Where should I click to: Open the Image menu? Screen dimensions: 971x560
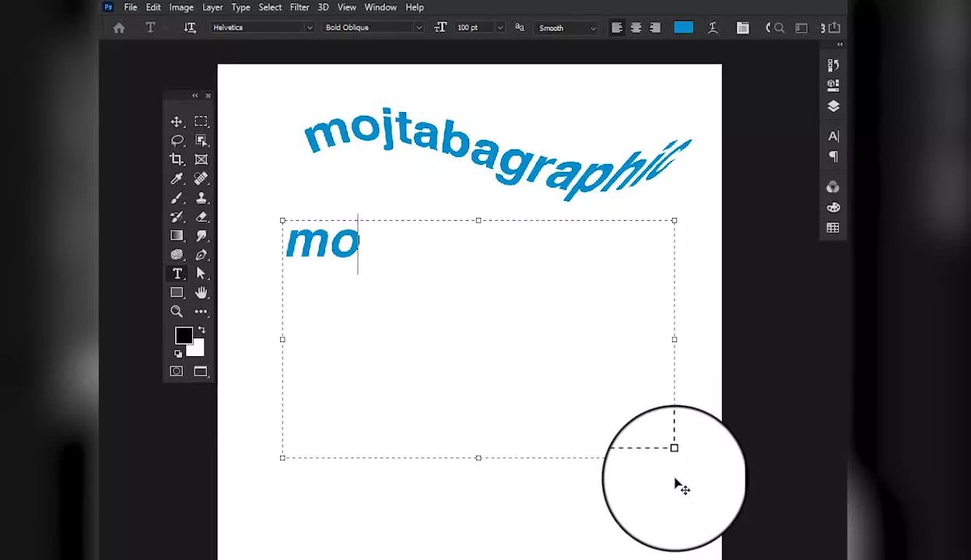[181, 7]
